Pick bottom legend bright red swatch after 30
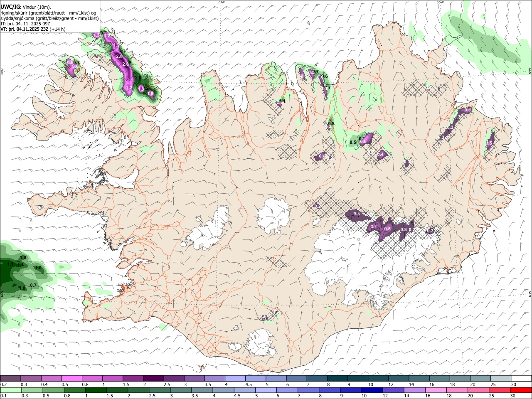Screen dimensions: 532x399 coord(521,390)
